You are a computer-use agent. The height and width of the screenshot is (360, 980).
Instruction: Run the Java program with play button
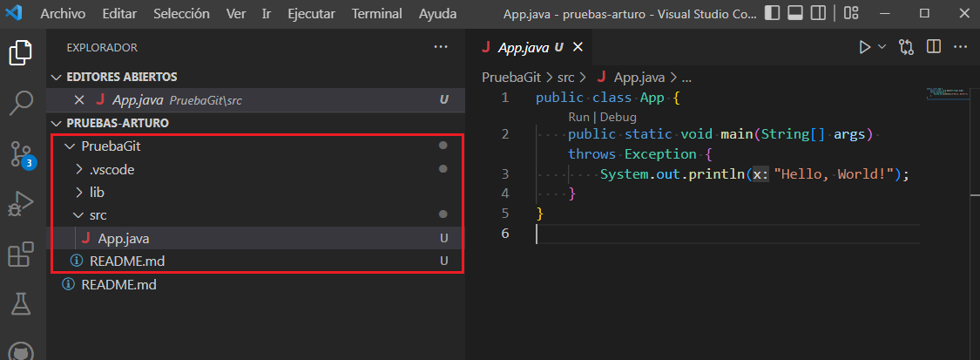tap(864, 47)
